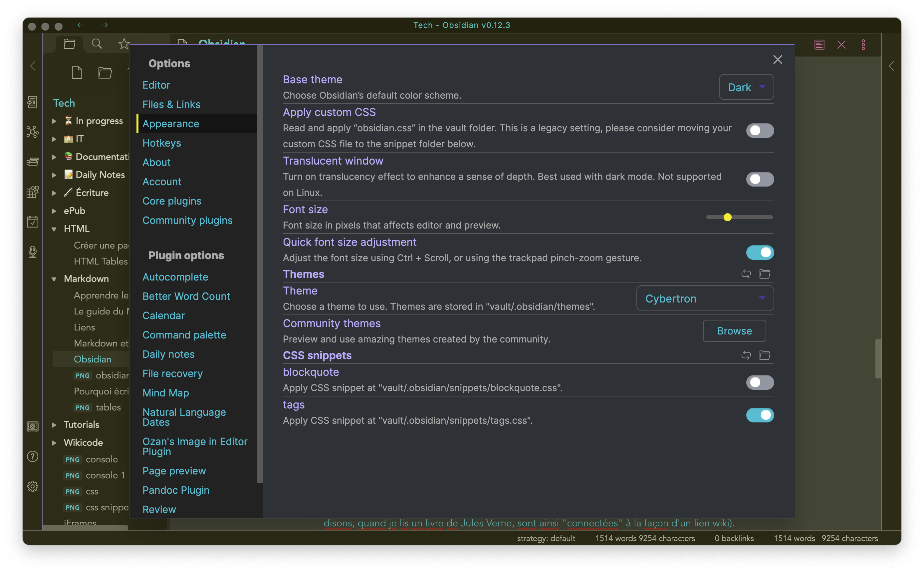
Task: Collapse the HTML folder arrow
Action: 54,229
